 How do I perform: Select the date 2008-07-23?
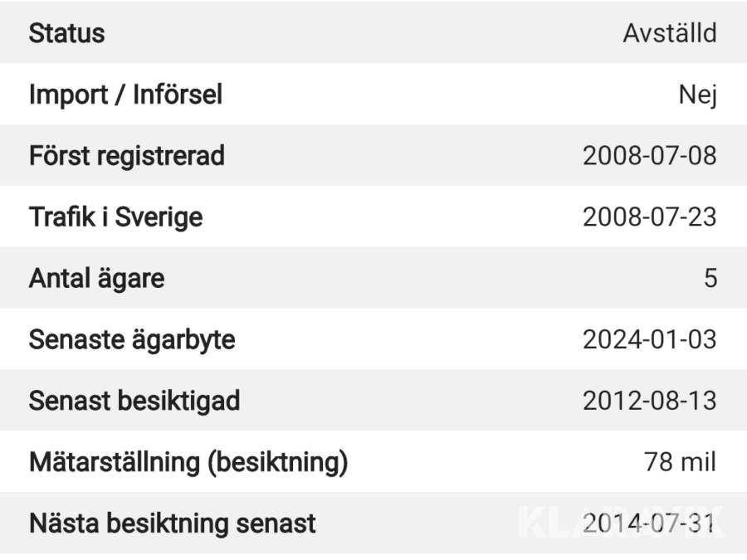649,217
